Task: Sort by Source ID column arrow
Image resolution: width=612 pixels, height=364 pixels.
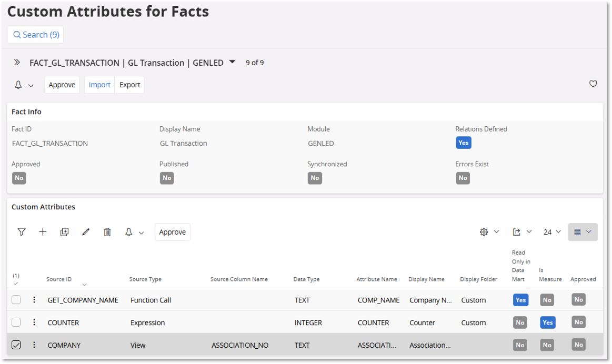Action: (84, 285)
